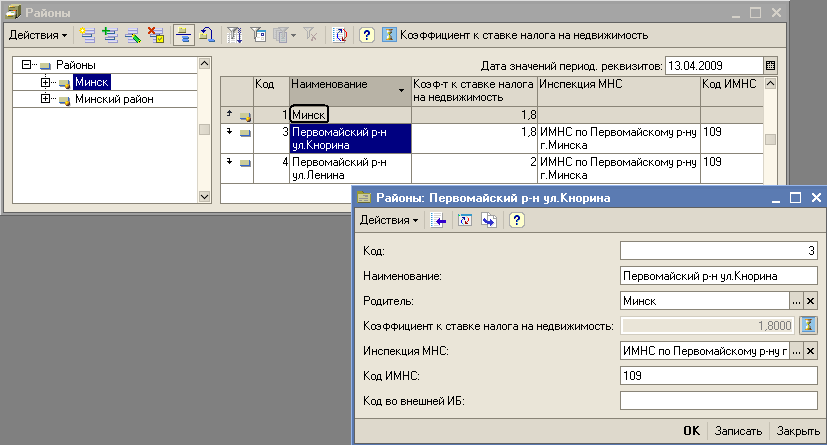
Task: Click the OK button
Action: [x=691, y=431]
